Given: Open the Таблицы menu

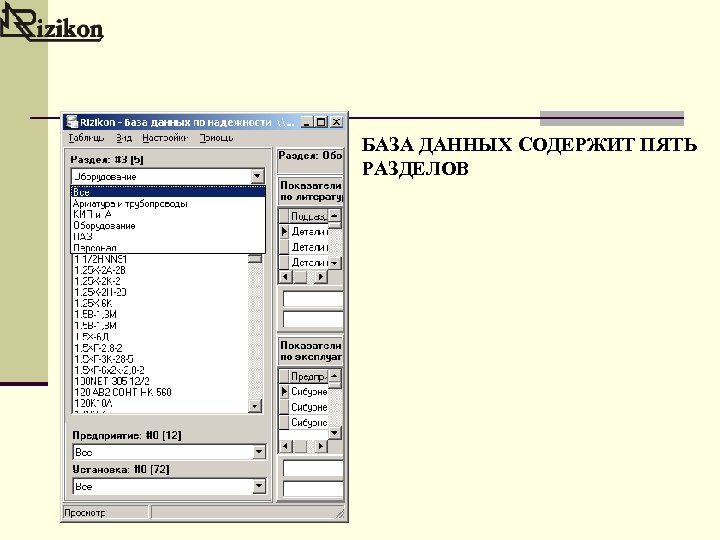Looking at the screenshot, I should [86, 138].
